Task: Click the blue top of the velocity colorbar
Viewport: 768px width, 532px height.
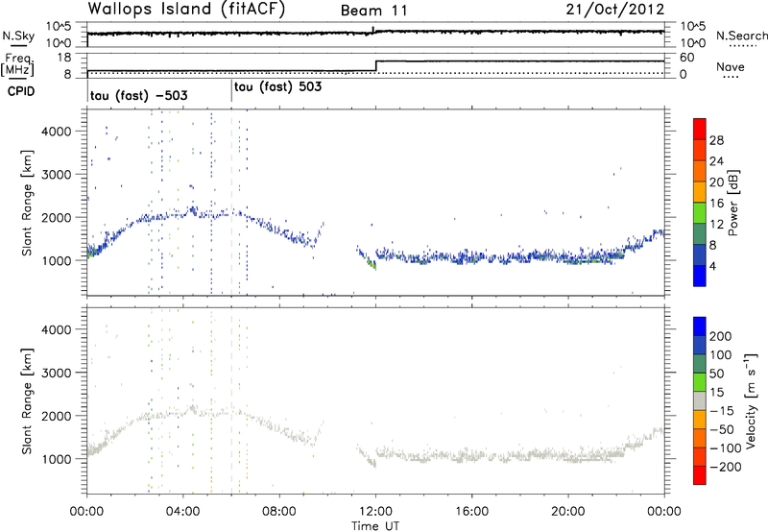Action: 700,326
